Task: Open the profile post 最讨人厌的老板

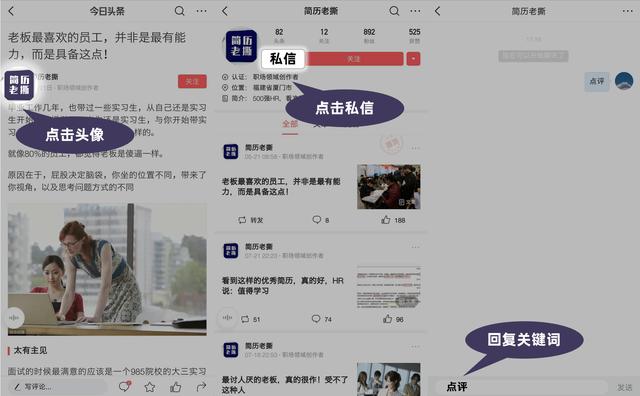Action: click(284, 385)
